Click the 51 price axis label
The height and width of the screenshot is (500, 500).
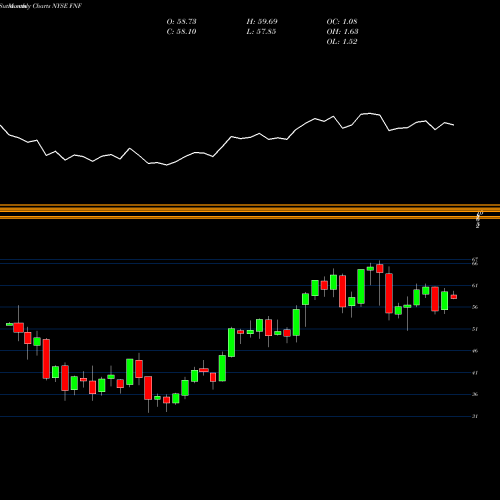pyautogui.click(x=475, y=329)
